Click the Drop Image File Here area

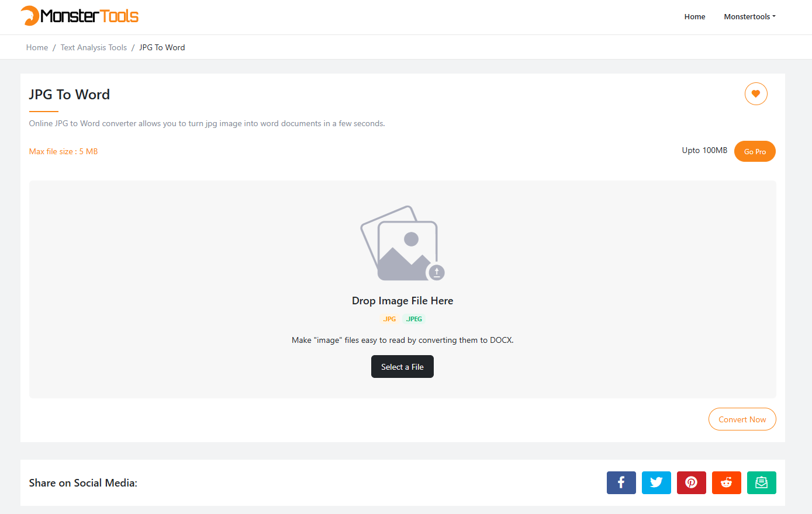(x=402, y=301)
